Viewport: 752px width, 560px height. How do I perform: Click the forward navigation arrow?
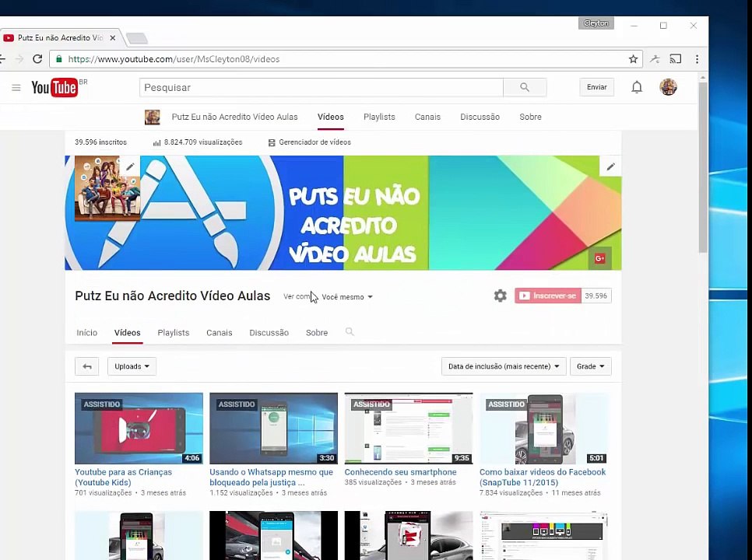click(19, 59)
